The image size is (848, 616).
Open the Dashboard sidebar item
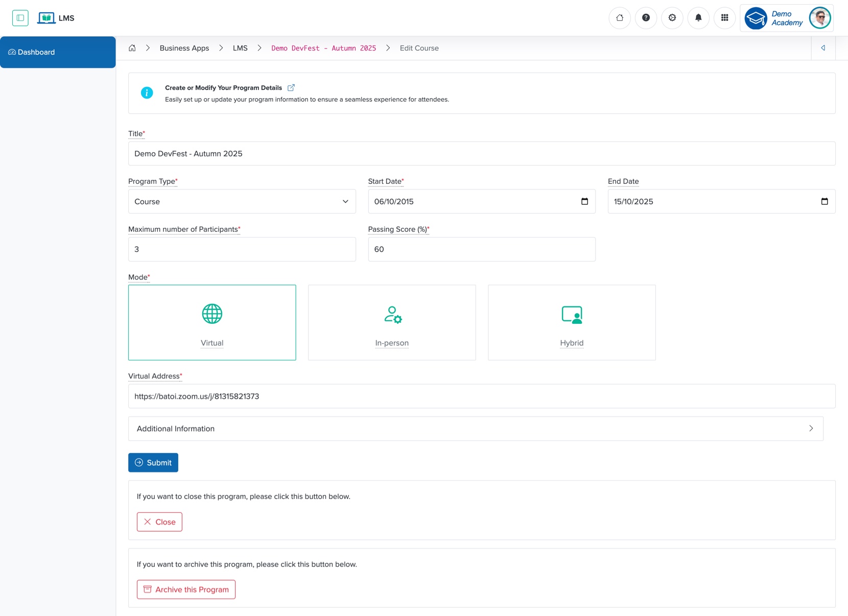[36, 52]
